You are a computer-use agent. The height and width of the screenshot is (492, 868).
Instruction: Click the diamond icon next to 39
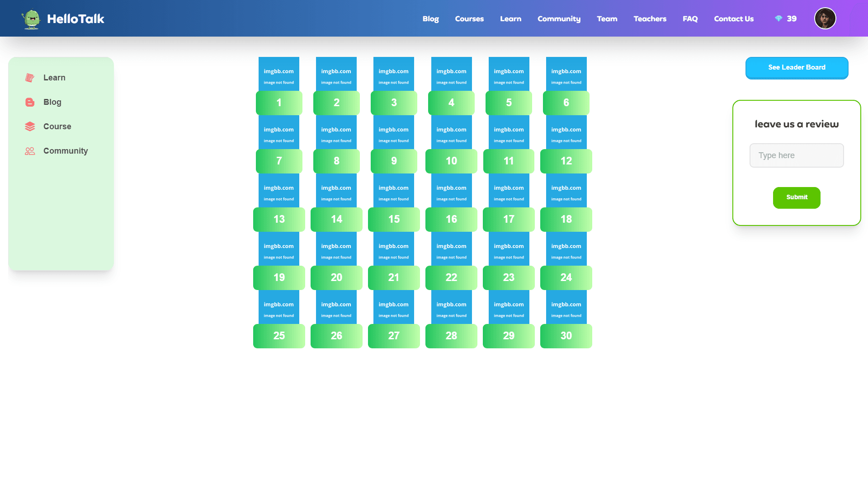coord(778,19)
